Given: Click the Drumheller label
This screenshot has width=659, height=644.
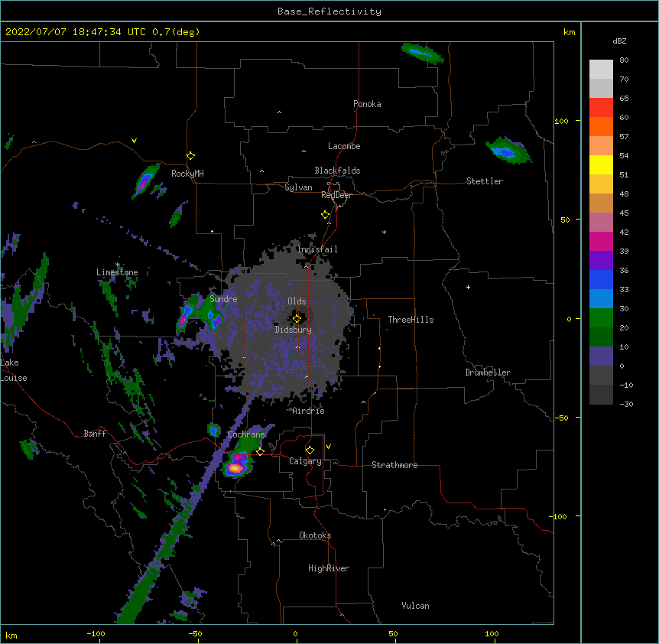Looking at the screenshot, I should [x=488, y=372].
